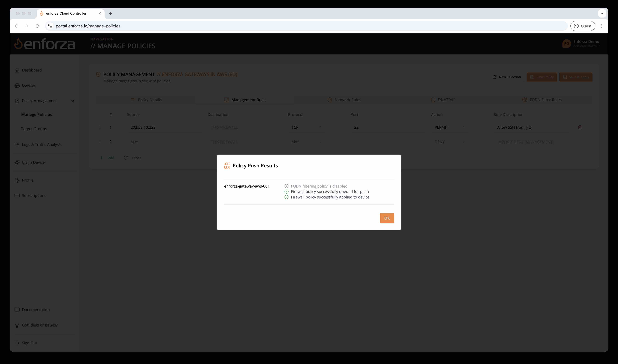Click the Policy Management shield icon

coord(17,101)
